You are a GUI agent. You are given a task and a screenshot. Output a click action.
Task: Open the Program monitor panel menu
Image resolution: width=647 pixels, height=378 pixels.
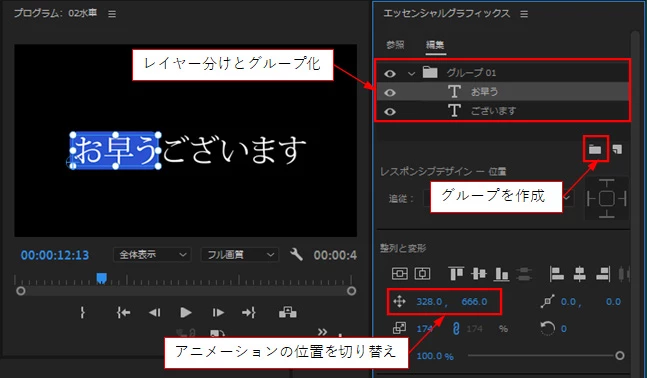click(x=112, y=14)
